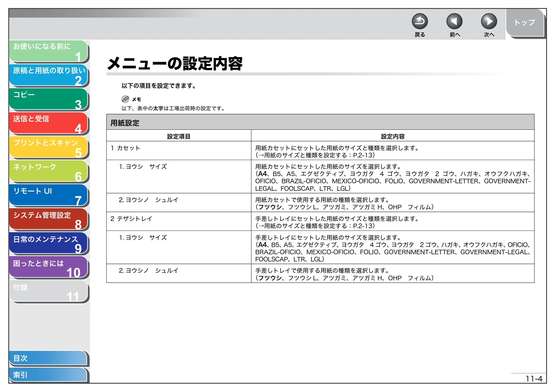Select the '2 テザシトレイ' table cell
Viewport: 555px width, 392px height.
179,221
